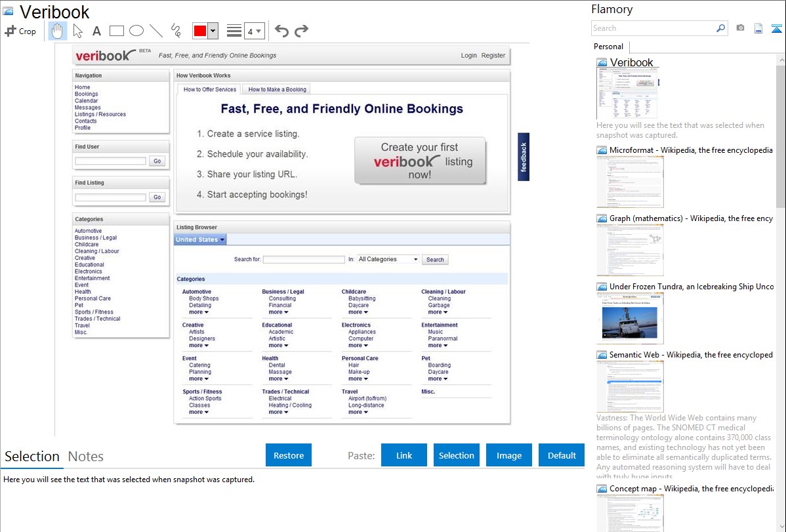Click the icon beside the Microformat title
Image resolution: width=786 pixels, height=532 pixels.
tap(602, 150)
